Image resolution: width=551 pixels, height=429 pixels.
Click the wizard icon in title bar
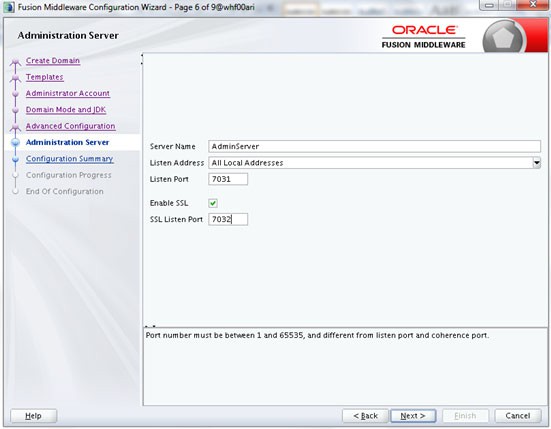9,7
